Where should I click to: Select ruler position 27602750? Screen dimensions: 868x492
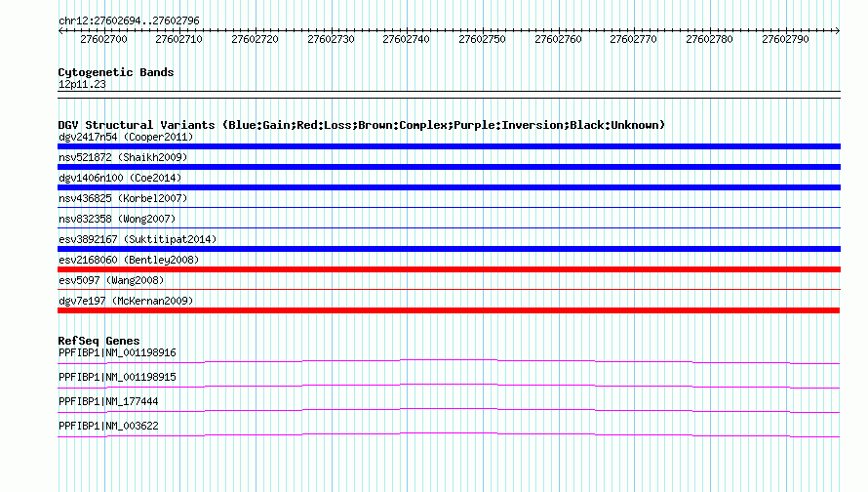click(x=482, y=39)
